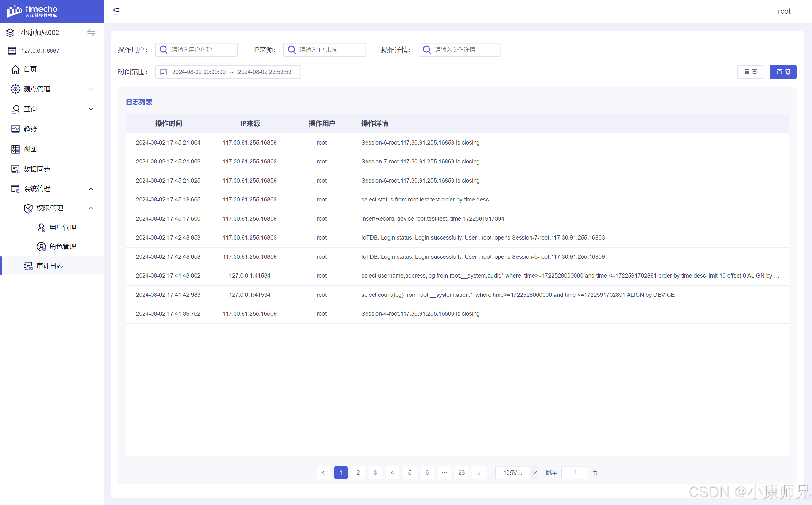The height and width of the screenshot is (505, 812).
Task: Open the 首页 menu item
Action: click(x=52, y=69)
